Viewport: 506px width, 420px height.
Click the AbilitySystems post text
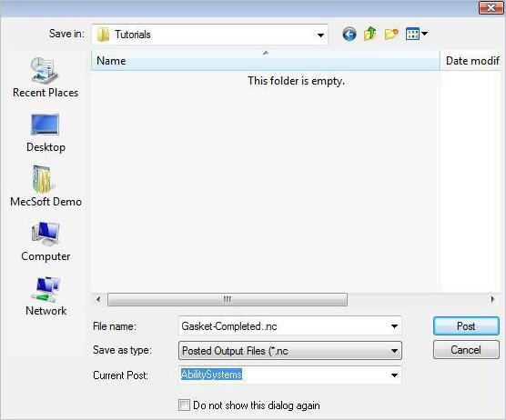point(211,375)
